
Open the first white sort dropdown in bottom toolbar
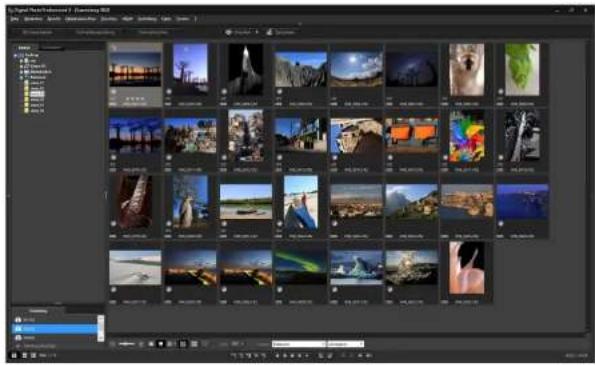click(299, 344)
